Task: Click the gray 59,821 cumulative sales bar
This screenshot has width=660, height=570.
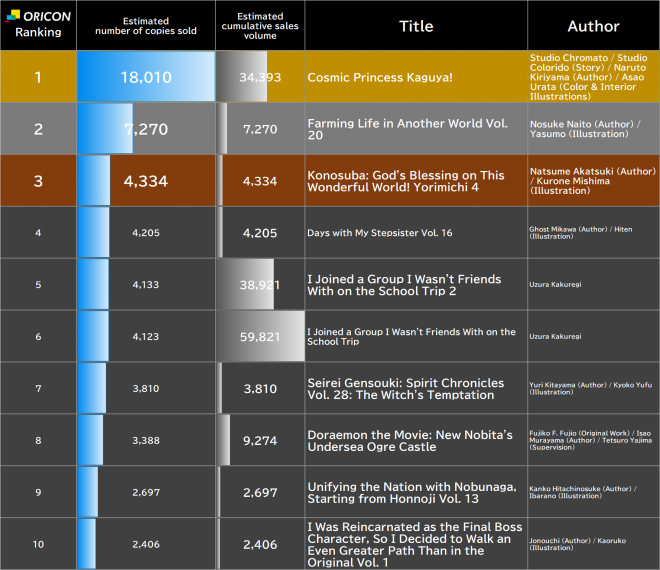Action: point(260,337)
